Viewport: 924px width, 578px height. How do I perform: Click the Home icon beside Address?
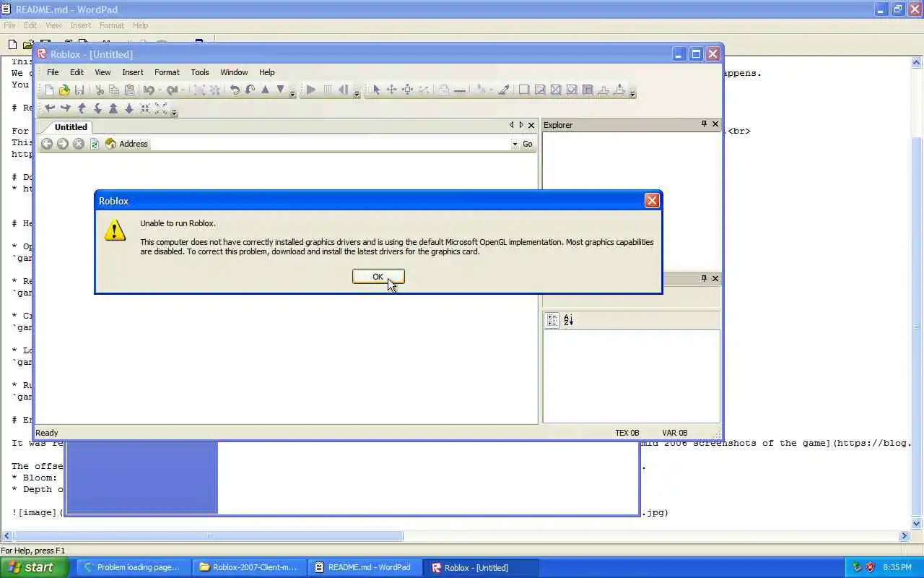pyautogui.click(x=110, y=144)
